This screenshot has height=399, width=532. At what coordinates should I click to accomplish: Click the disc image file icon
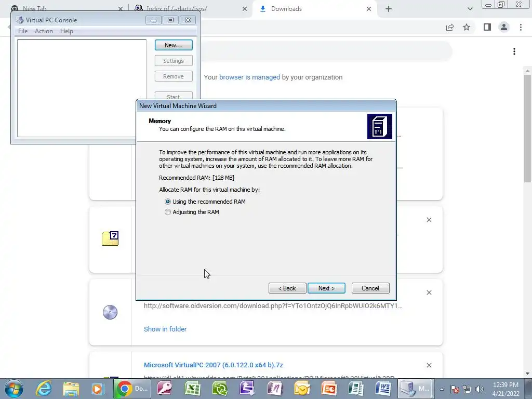coord(110,312)
